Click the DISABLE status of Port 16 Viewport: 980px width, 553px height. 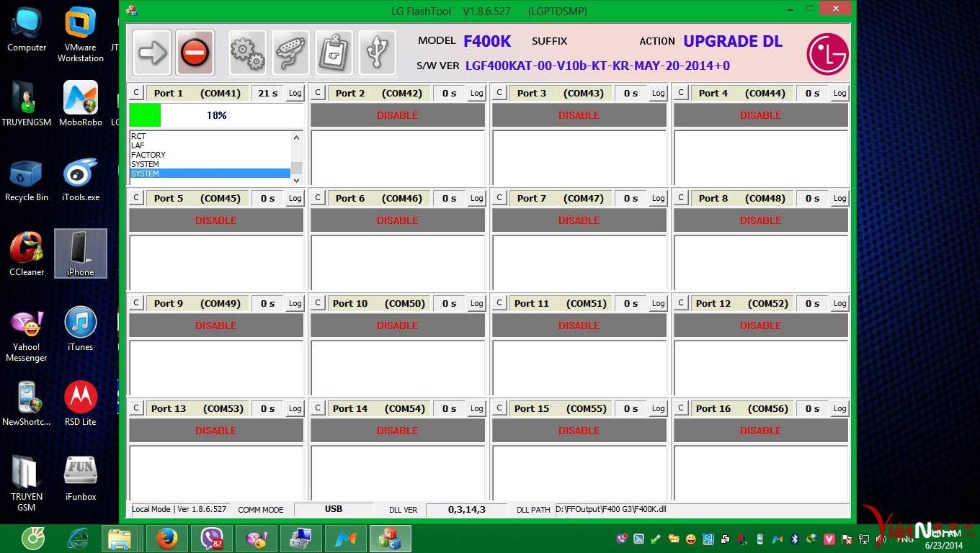coord(761,431)
